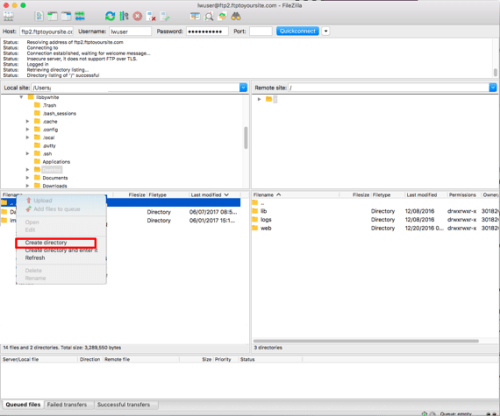Click the remote file list horizontal scrollbar

pyautogui.click(x=366, y=341)
